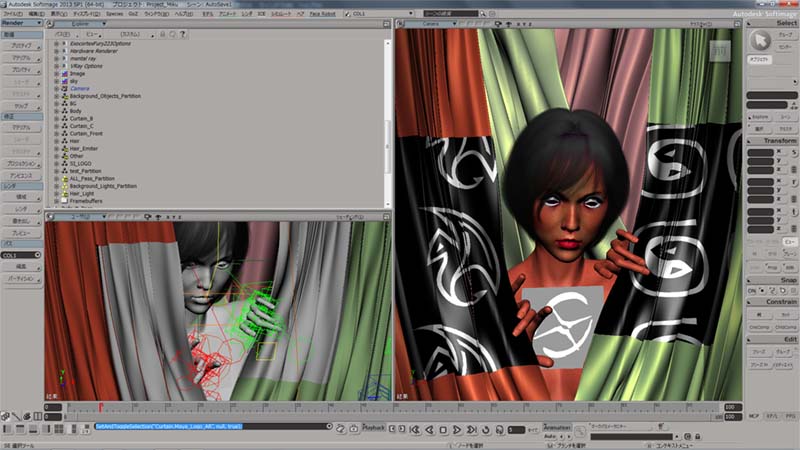Click the Explorer lock icon
This screenshot has width=800, height=450.
(163, 34)
